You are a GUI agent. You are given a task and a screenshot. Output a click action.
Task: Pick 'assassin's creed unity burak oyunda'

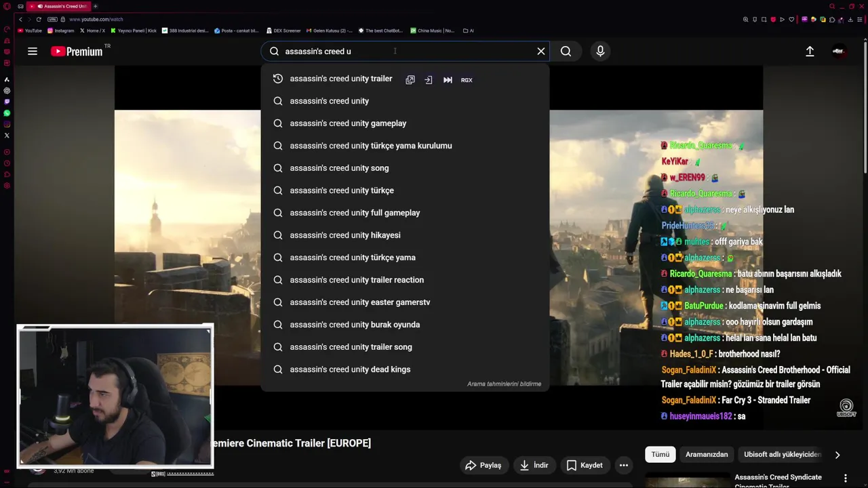pyautogui.click(x=405, y=325)
